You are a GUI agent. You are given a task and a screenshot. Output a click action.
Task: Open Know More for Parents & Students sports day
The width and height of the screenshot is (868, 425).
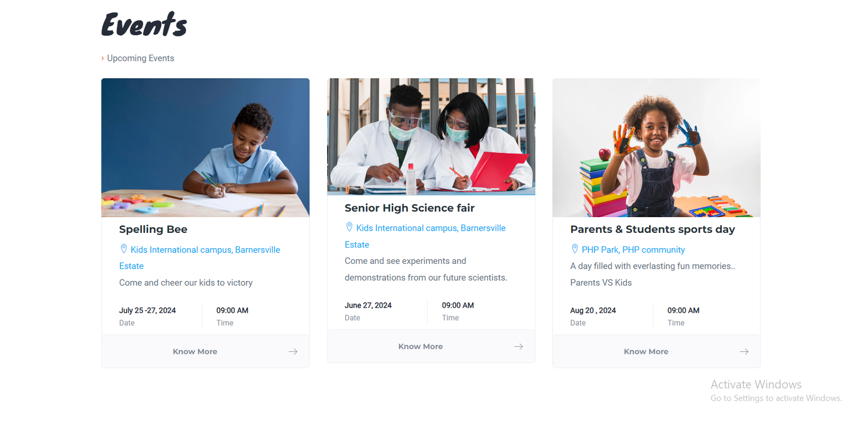(646, 352)
